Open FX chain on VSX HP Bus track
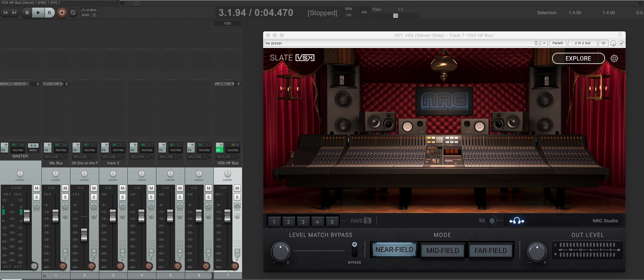The width and height of the screenshot is (644, 280). (219, 150)
